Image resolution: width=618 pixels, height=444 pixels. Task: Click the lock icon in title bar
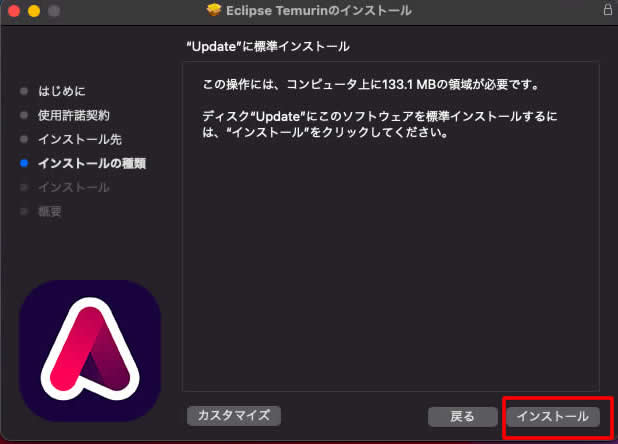click(x=607, y=9)
